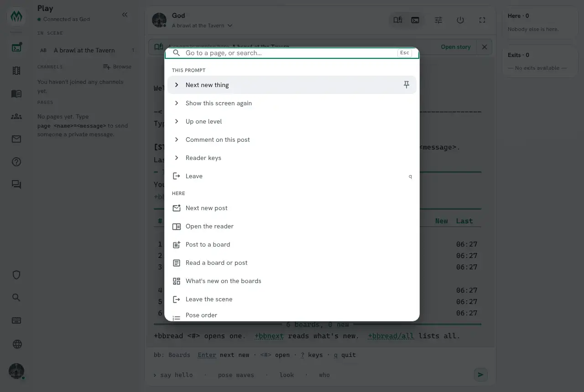Screen dimensions: 584x392
Task: Collapse the Play side panel
Action: [x=125, y=15]
